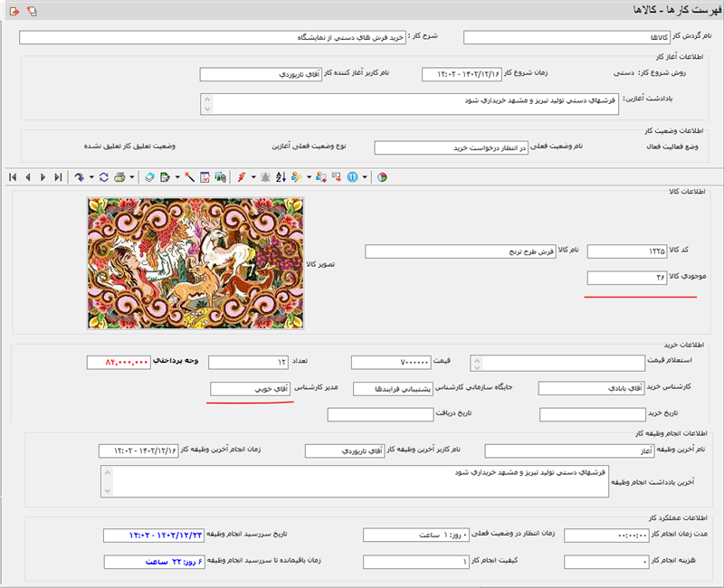Click the blue pause circle icon
724x588 pixels.
point(352,177)
